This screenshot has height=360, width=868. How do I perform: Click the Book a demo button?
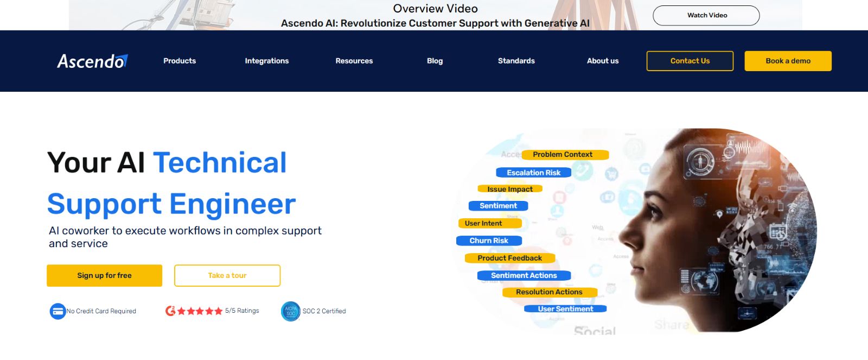[788, 61]
